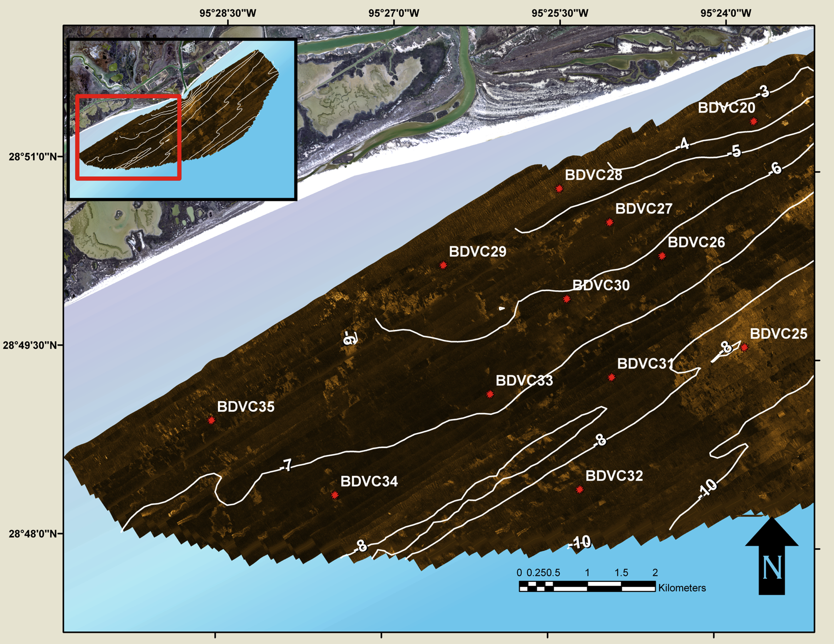This screenshot has height=644, width=834.
Task: Click the BDVC33 sample marker
Action: point(490,394)
